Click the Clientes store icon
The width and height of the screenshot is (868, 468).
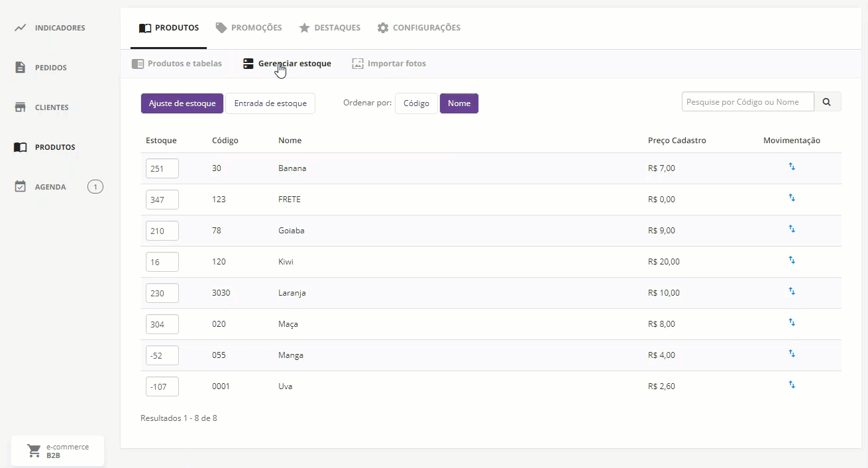click(21, 107)
